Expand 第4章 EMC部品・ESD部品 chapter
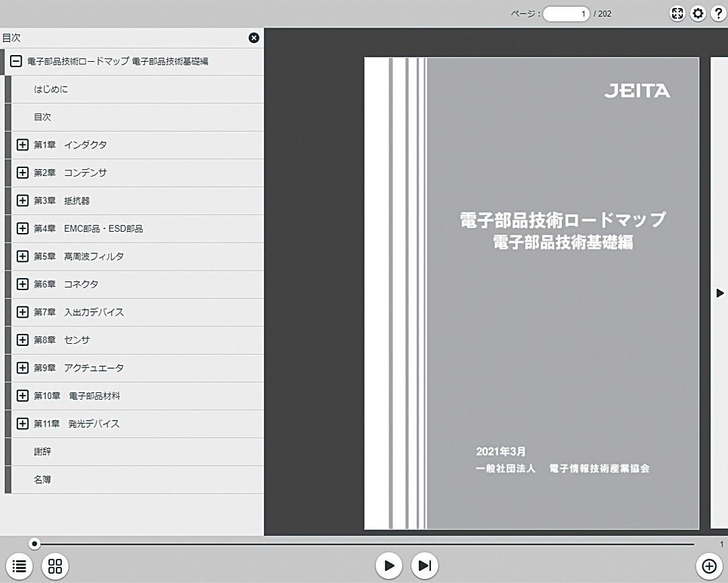The image size is (728, 583). point(22,228)
